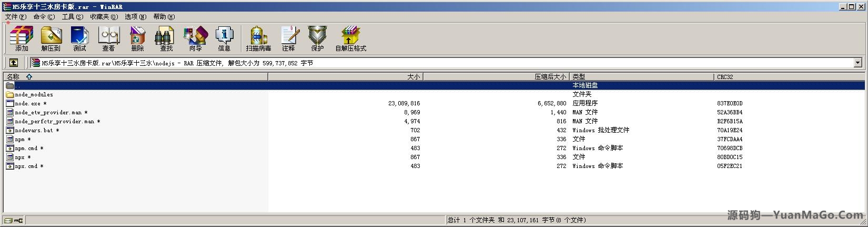Sort by the CRC32 column header

pyautogui.click(x=790, y=76)
